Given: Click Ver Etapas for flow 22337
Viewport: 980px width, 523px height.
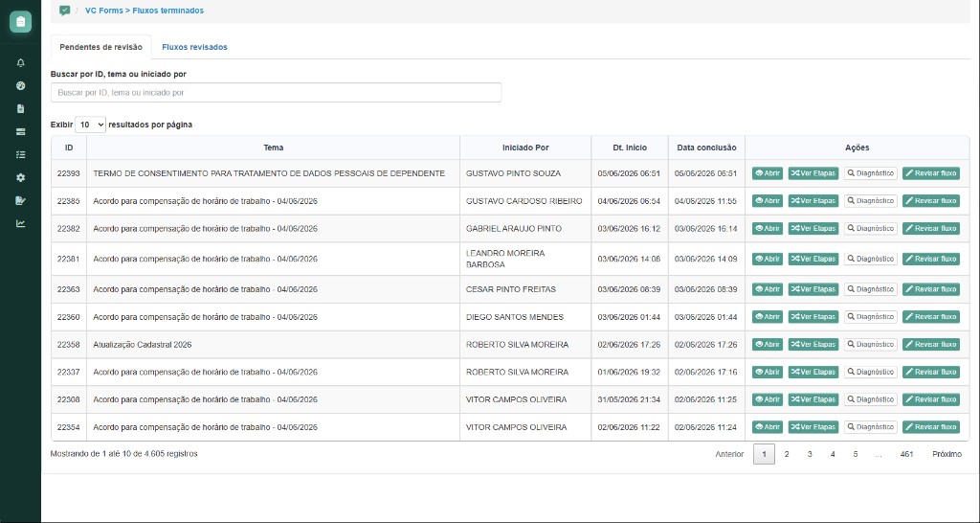Looking at the screenshot, I should tap(813, 372).
